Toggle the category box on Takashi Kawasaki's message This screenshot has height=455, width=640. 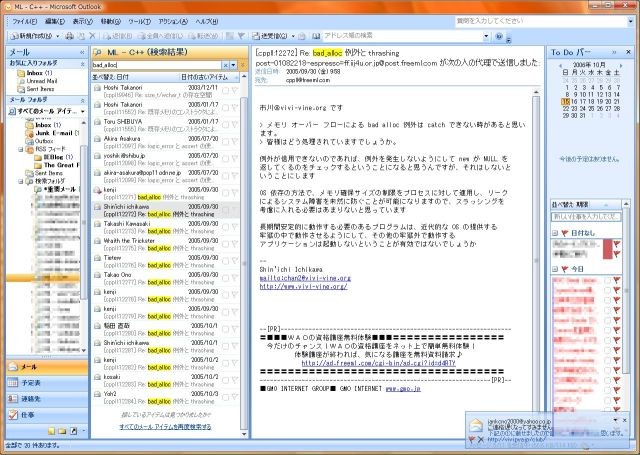[225, 227]
